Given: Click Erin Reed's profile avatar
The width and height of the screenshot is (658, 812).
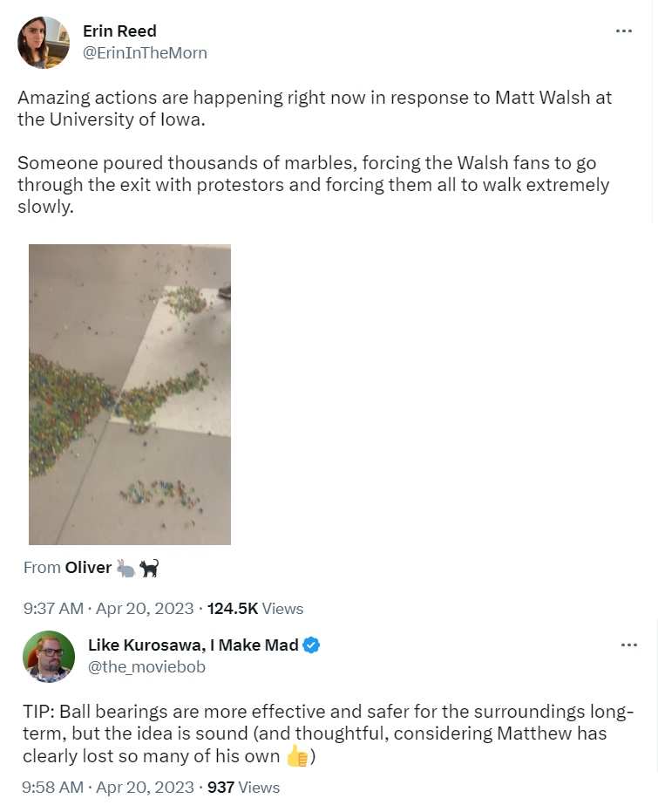Looking at the screenshot, I should (x=44, y=43).
